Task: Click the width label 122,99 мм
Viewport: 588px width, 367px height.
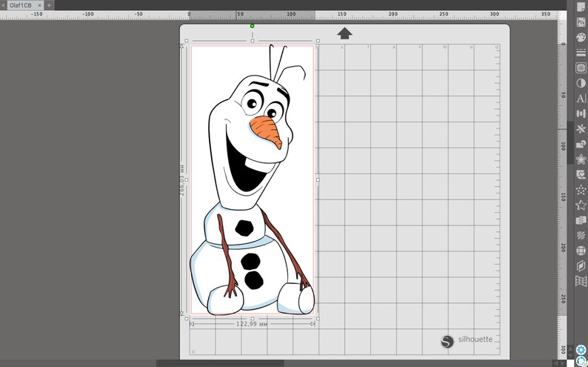Action: 252,323
